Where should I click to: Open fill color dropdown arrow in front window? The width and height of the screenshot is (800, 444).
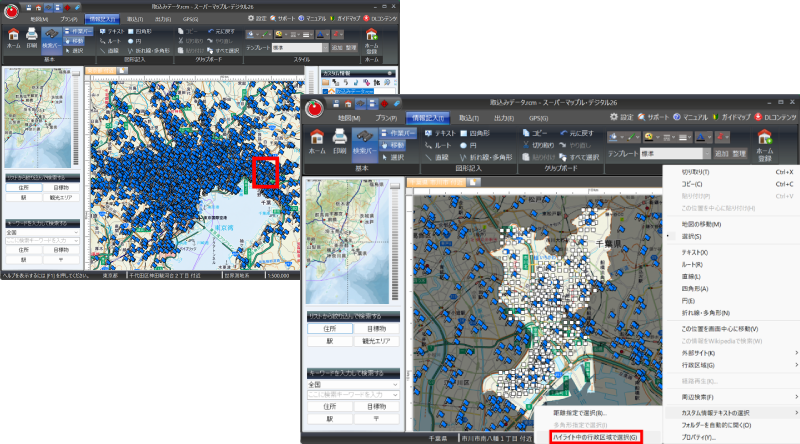point(620,137)
